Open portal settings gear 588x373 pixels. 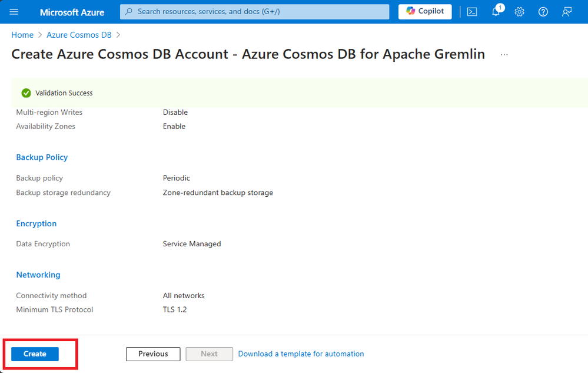click(519, 12)
